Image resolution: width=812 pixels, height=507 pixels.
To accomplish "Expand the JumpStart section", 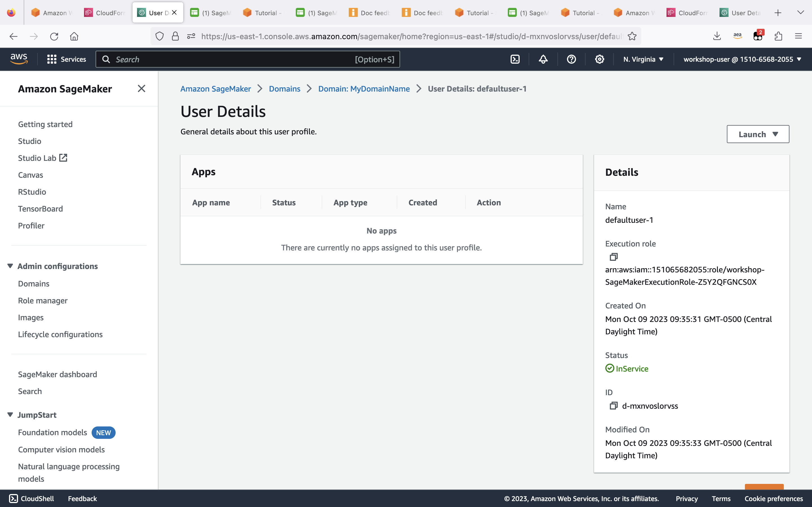I will (9, 415).
